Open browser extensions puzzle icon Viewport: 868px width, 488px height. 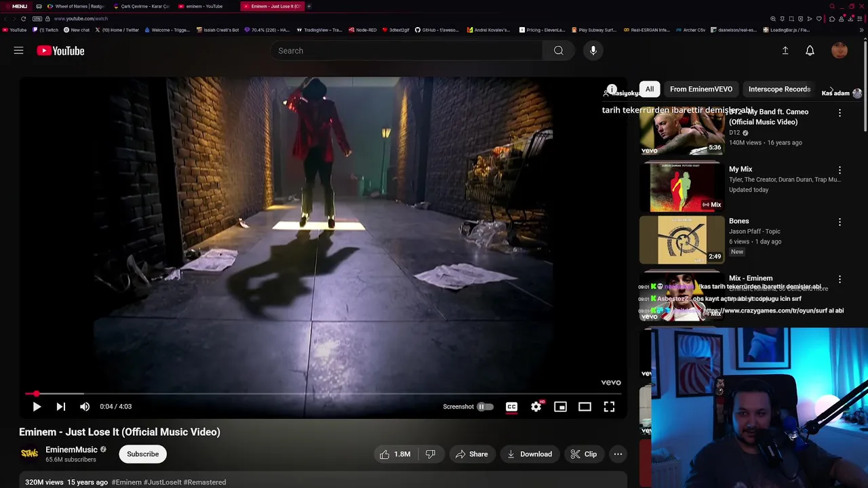(832, 19)
